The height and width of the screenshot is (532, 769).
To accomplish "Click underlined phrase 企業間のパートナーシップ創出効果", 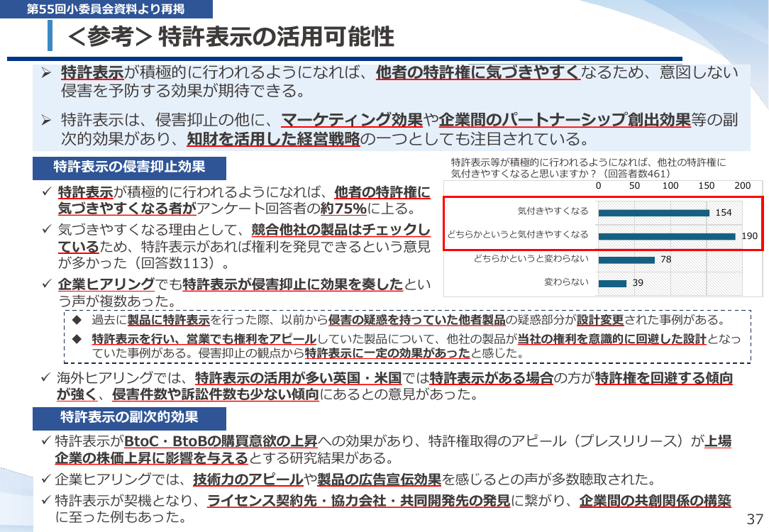I will 565,120.
